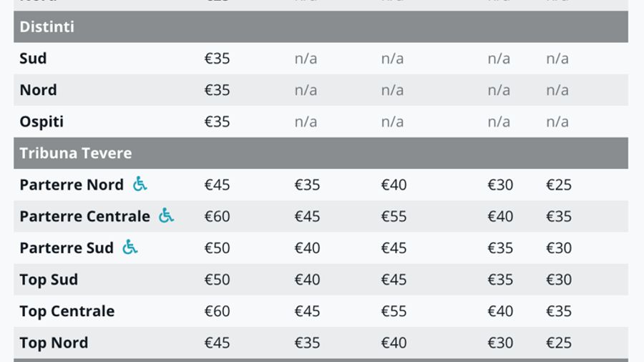
Task: Click the €50 price for Top Sud
Action: pyautogui.click(x=217, y=280)
